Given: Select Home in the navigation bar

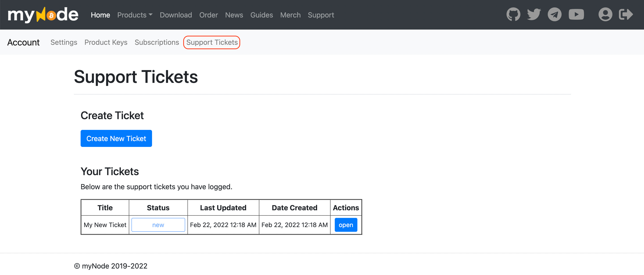Looking at the screenshot, I should tap(100, 15).
